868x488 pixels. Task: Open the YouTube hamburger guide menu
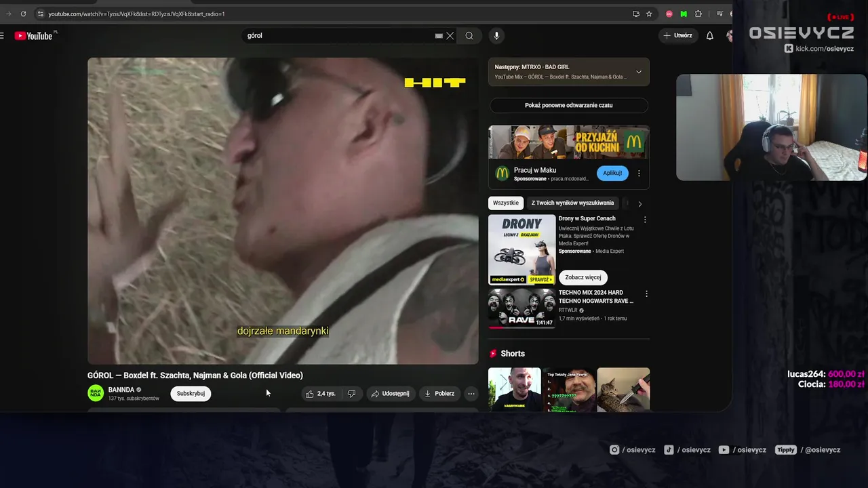click(2, 36)
